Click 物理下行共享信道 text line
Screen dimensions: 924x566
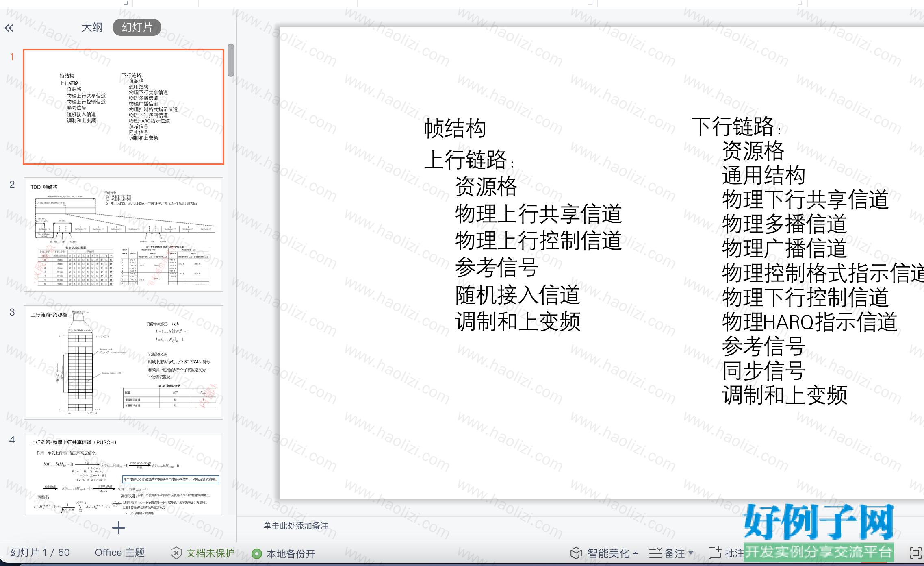point(805,200)
